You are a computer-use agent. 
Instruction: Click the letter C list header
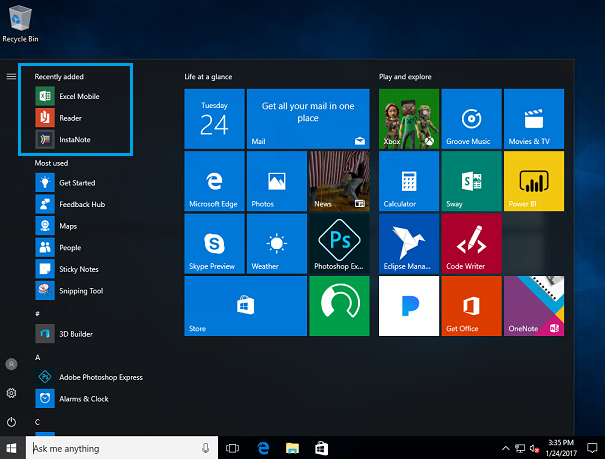[37, 422]
